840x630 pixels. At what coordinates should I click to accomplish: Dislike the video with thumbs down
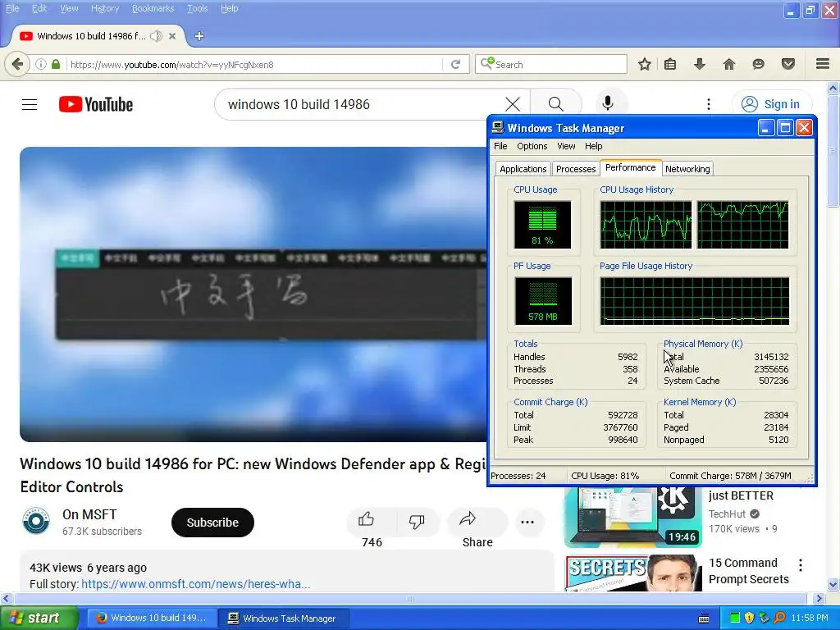417,521
